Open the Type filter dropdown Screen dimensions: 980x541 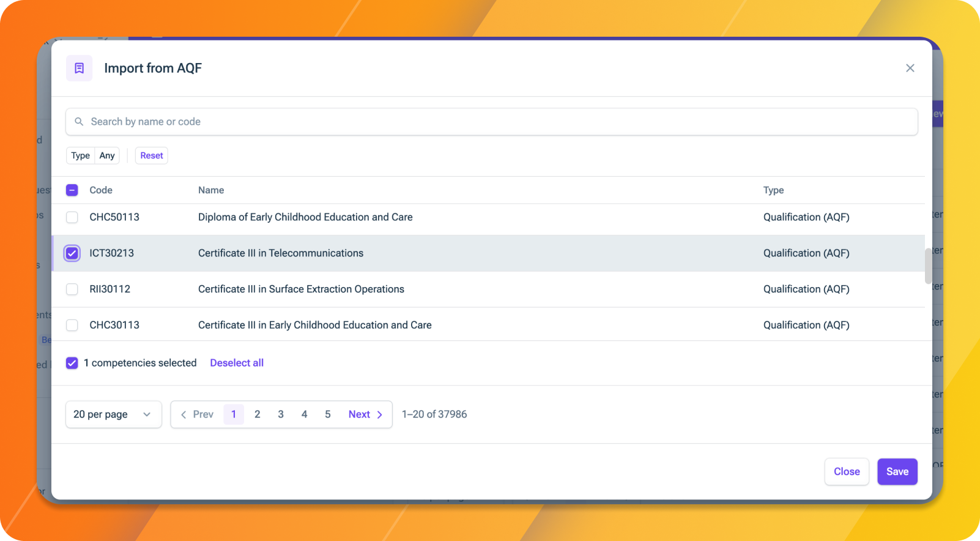point(93,155)
